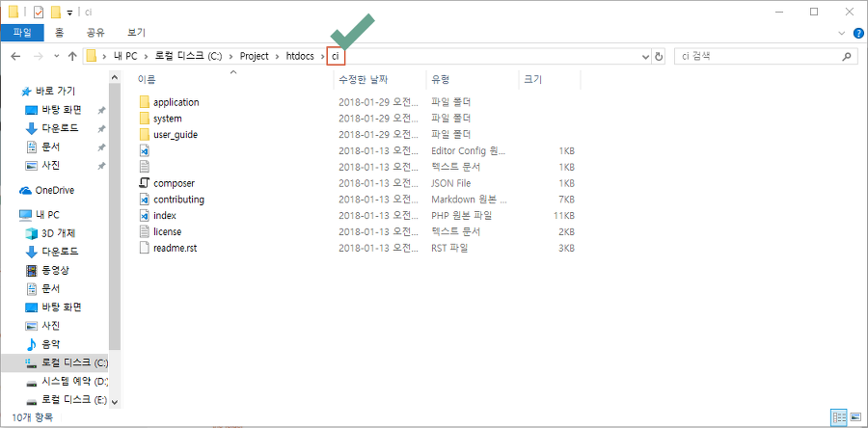Click Project breadcrumb in address bar
The image size is (868, 428).
point(254,57)
